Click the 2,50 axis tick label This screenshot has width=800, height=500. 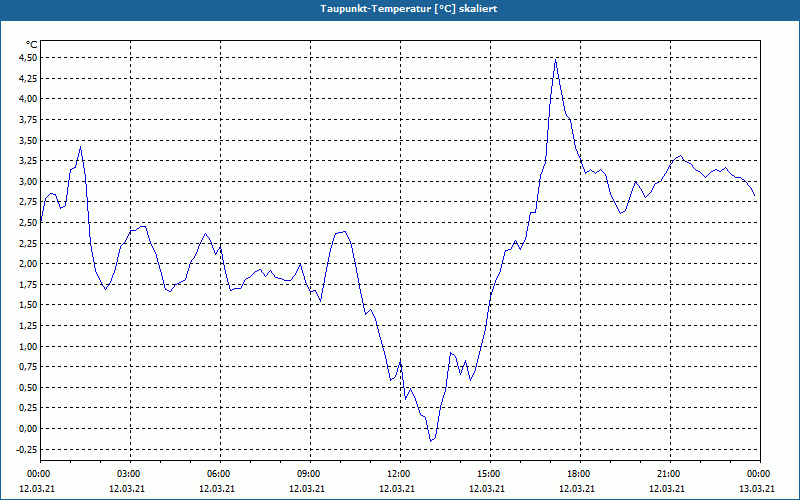(x=29, y=222)
